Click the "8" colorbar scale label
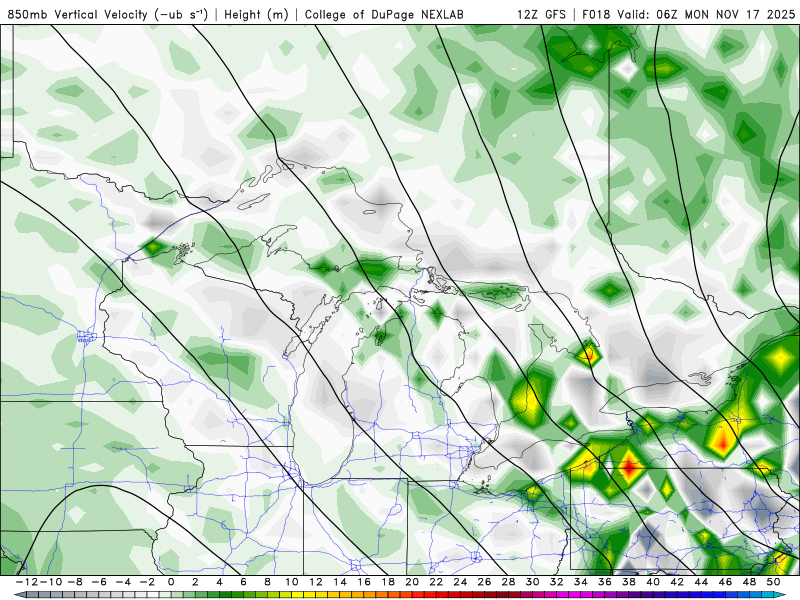The image size is (800, 600). pos(267,582)
